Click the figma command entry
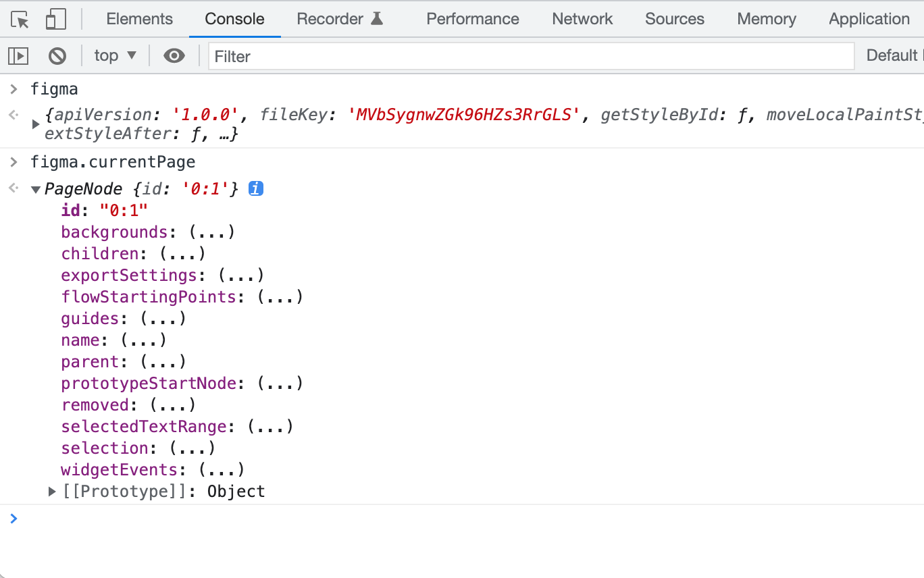Image resolution: width=924 pixels, height=578 pixels. [54, 89]
